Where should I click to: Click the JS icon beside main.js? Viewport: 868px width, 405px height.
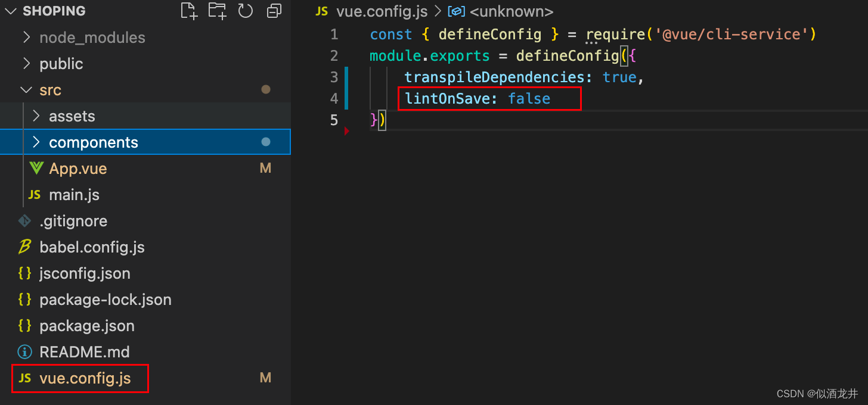tap(34, 194)
